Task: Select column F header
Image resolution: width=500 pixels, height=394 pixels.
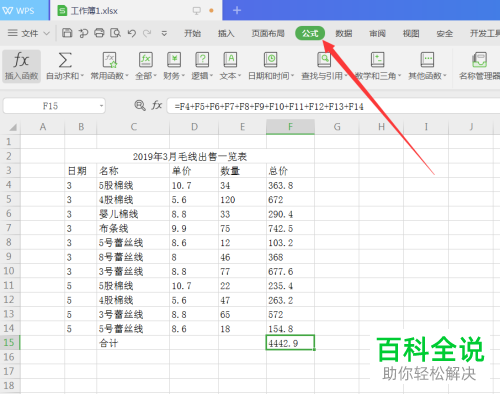Action: pyautogui.click(x=290, y=127)
